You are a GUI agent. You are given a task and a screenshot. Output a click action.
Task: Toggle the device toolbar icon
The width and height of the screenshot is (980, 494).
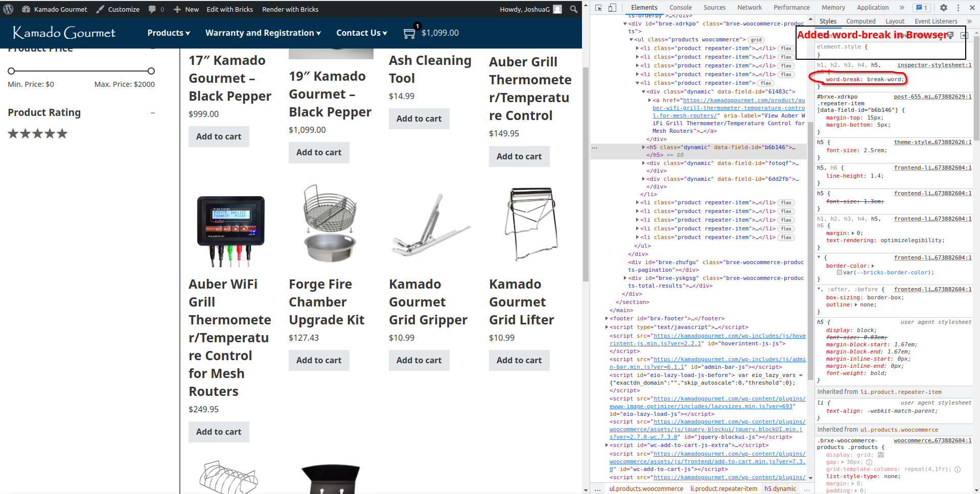[x=612, y=8]
